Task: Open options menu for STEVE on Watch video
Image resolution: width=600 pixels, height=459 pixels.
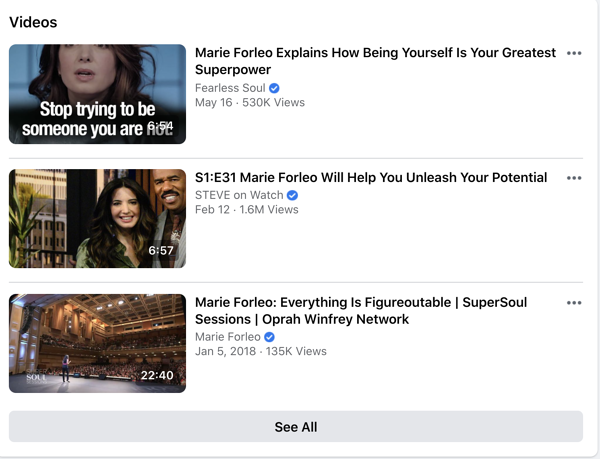Action: click(574, 178)
